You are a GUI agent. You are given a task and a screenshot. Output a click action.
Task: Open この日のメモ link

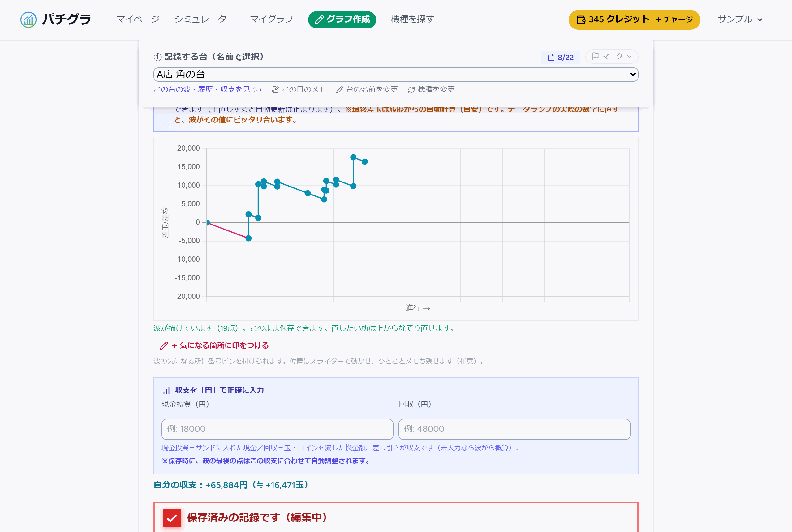(x=304, y=90)
